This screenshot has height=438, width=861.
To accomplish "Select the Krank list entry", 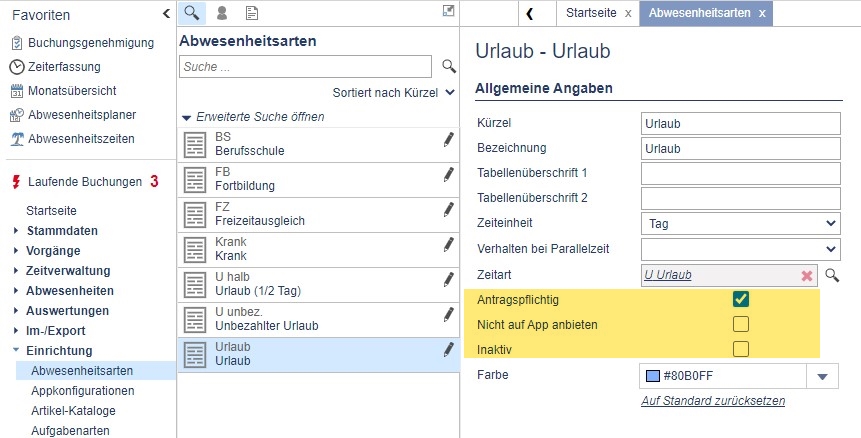I will pos(318,250).
